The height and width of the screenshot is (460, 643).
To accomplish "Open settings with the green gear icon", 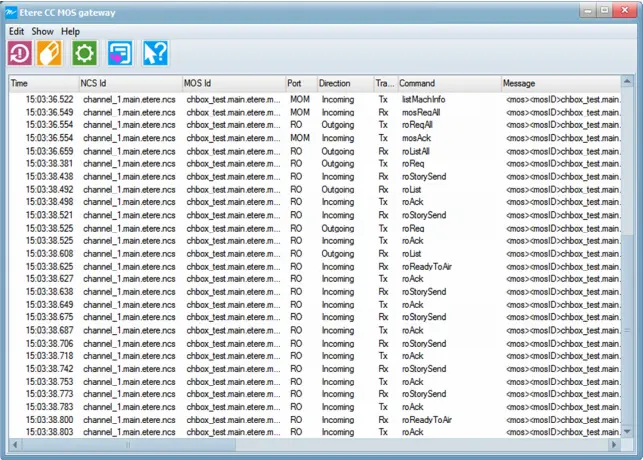I will click(86, 53).
